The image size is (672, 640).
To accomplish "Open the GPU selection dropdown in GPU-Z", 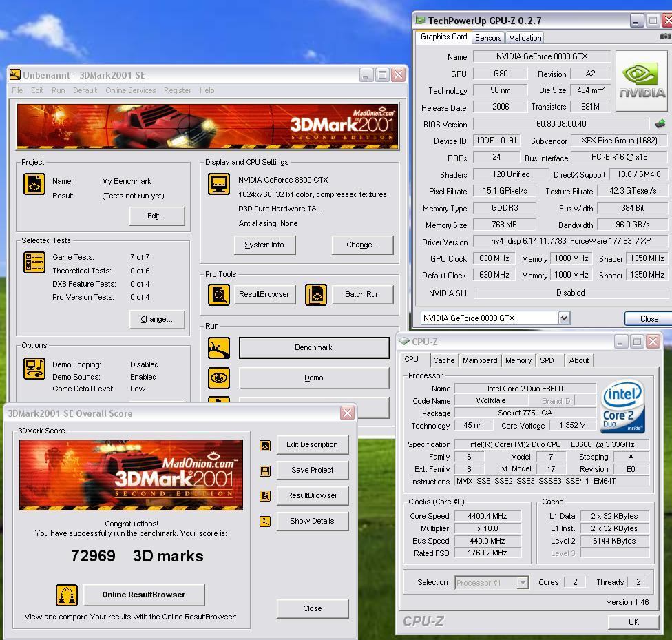I will pyautogui.click(x=564, y=318).
